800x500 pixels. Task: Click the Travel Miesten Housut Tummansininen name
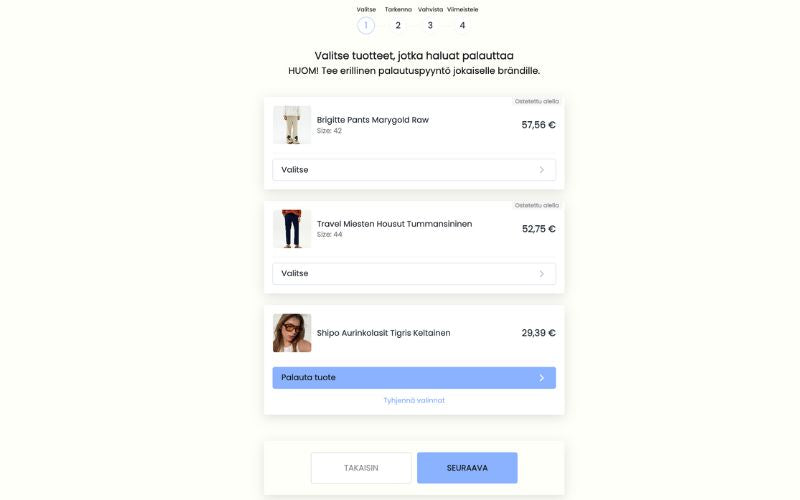[x=394, y=224]
